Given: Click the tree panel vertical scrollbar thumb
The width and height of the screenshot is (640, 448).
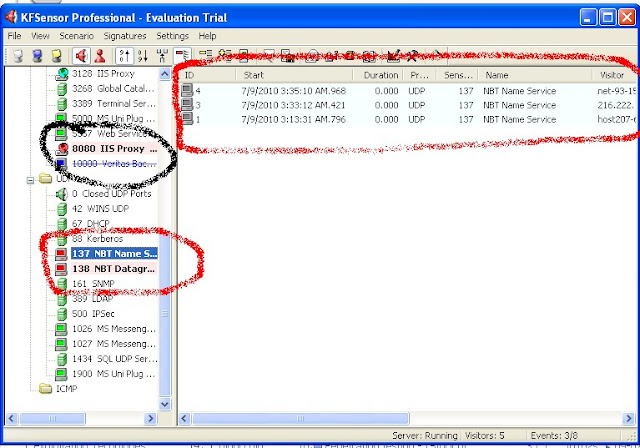Looking at the screenshot, I should [164, 314].
